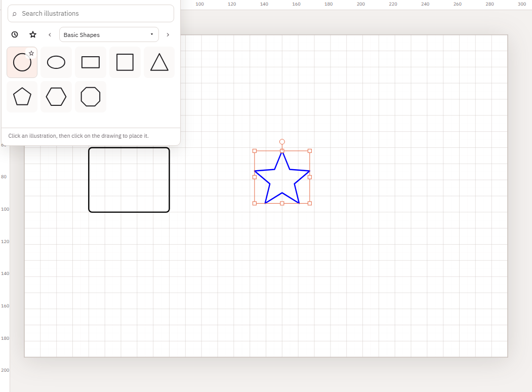Click the star's bottom-left resize handle
This screenshot has width=532, height=392.
pyautogui.click(x=255, y=203)
